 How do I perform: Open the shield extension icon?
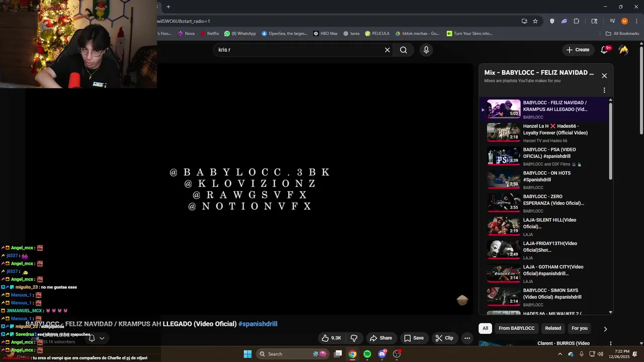pyautogui.click(x=552, y=21)
